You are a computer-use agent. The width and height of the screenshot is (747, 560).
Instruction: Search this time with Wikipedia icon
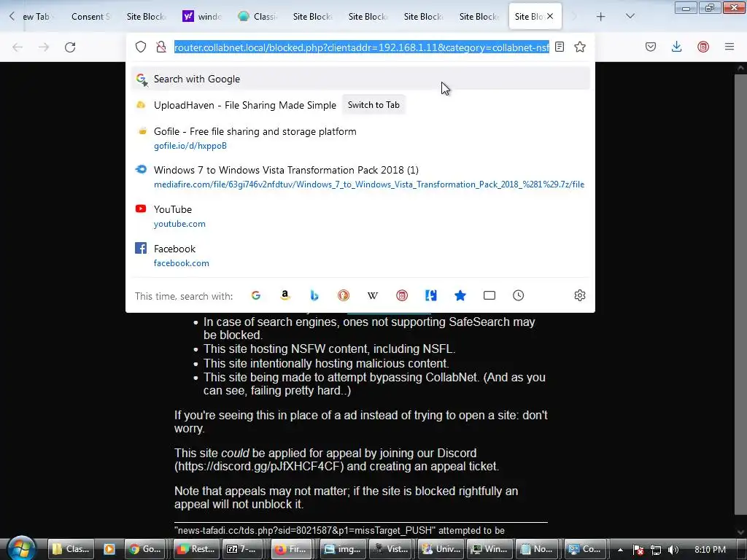pos(373,296)
